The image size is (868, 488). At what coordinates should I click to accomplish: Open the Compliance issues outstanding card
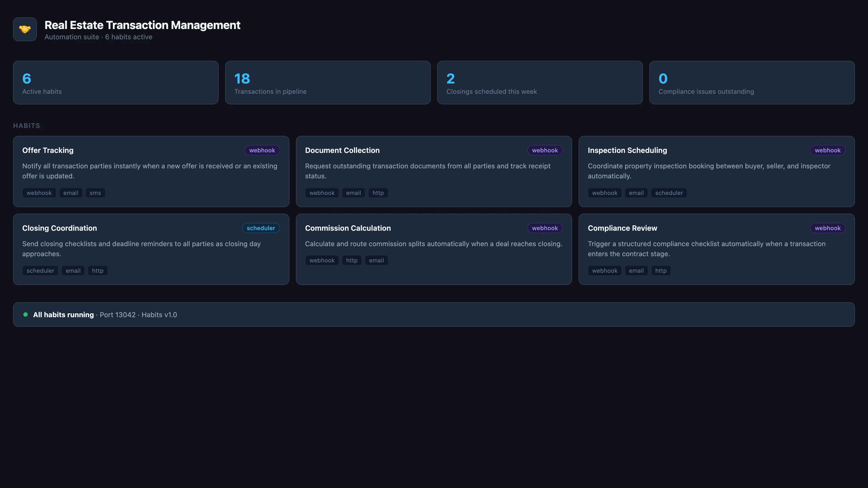[x=752, y=82]
